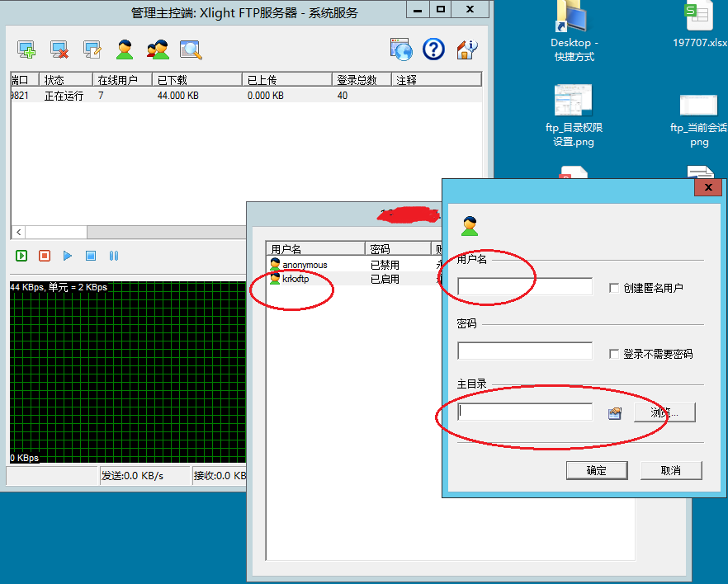Open the global options globe icon
728x584 pixels.
401,49
